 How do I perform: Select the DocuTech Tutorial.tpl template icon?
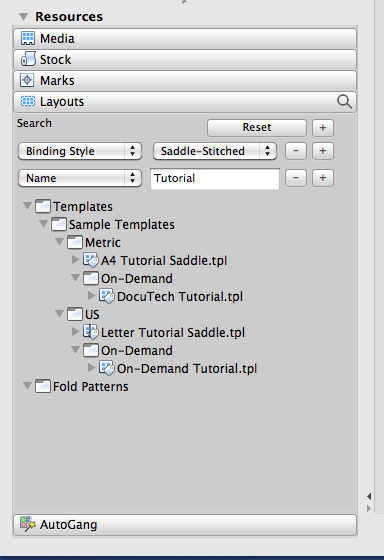[x=106, y=296]
